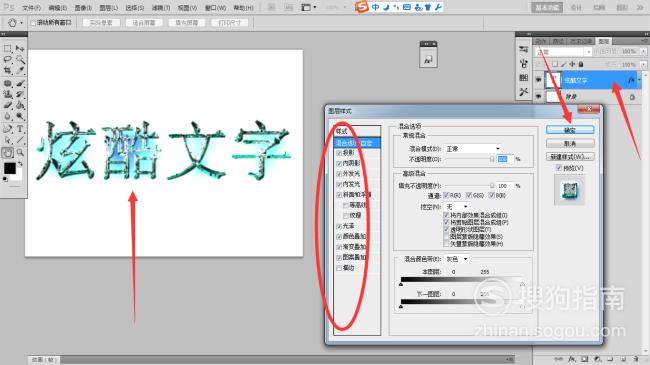Screen dimensions: 650x365
Task: Open Hand tool preset picker arrow
Action: tap(22, 23)
